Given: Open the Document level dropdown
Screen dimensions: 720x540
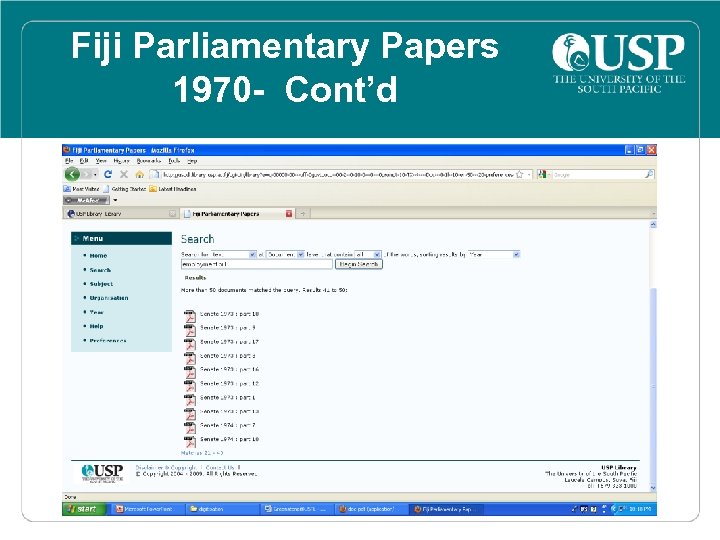Looking at the screenshot, I should pyautogui.click(x=285, y=254).
